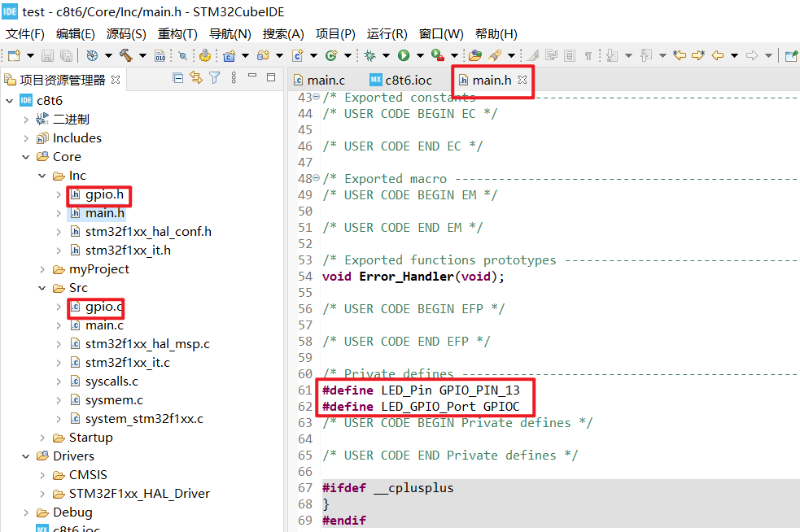
Task: Click the Run with external tools icon
Action: [437, 55]
